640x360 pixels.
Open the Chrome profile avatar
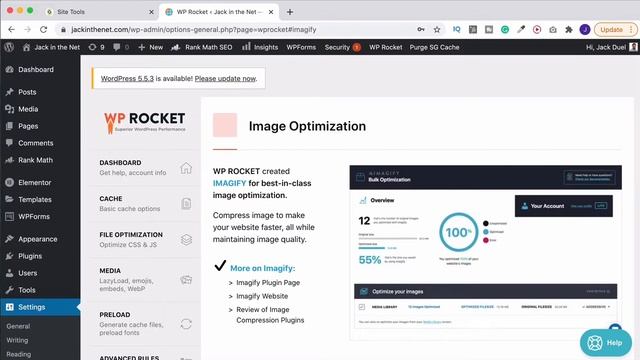pyautogui.click(x=585, y=29)
